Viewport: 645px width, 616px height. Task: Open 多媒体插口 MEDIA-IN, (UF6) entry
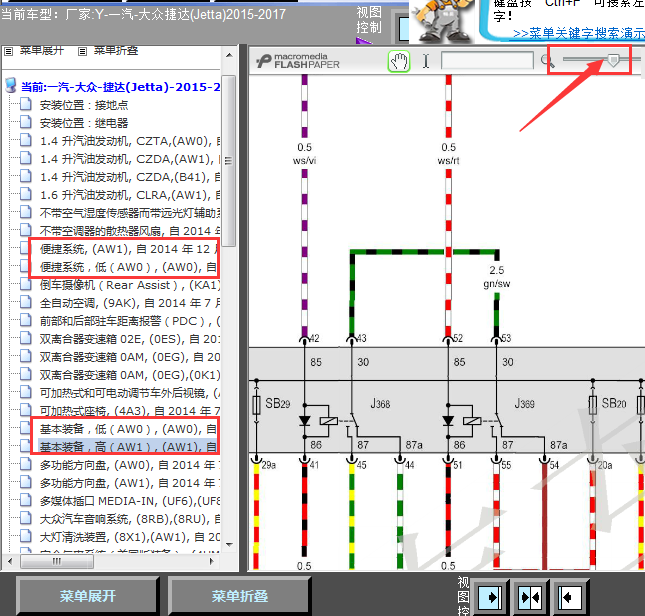[x=130, y=501]
